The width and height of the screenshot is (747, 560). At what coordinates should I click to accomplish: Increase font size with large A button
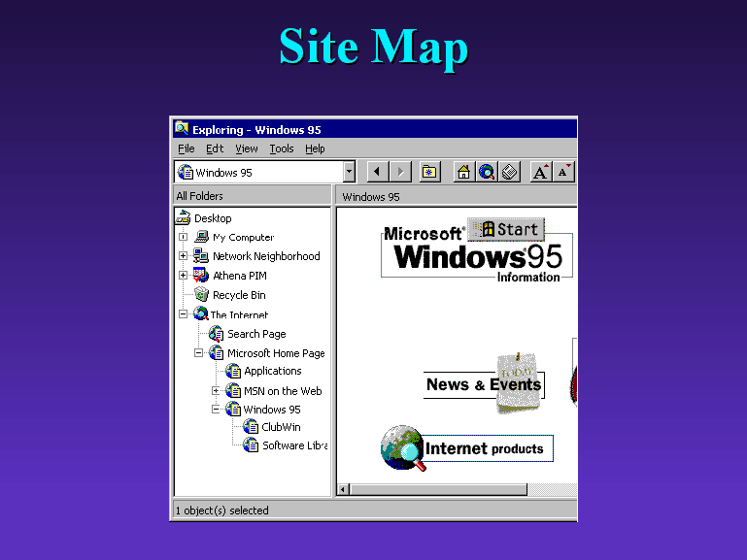(541, 172)
